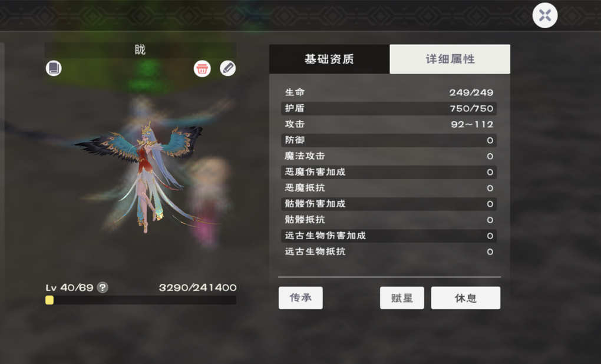Click the 3290/241400 experience value

pyautogui.click(x=197, y=287)
